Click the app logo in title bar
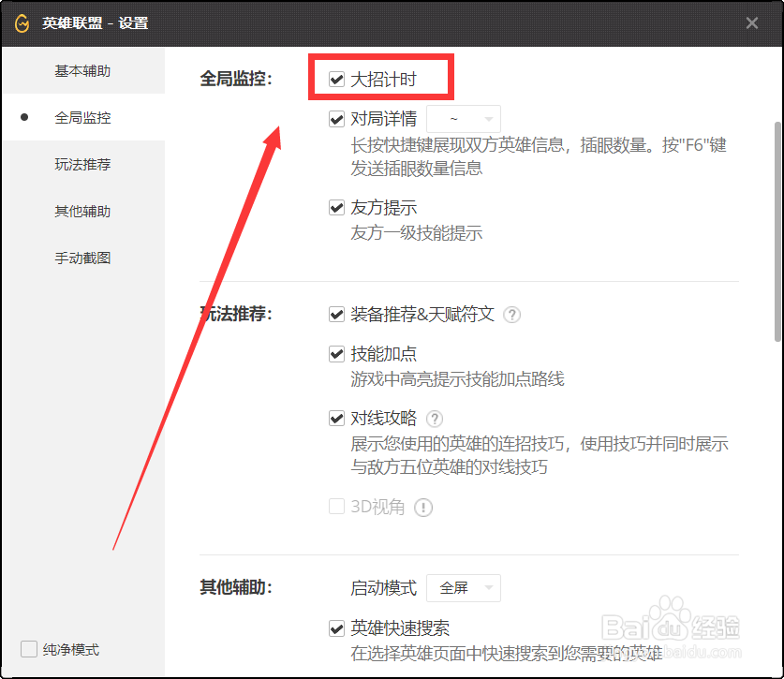Viewport: 784px width, 679px height. coord(22,23)
